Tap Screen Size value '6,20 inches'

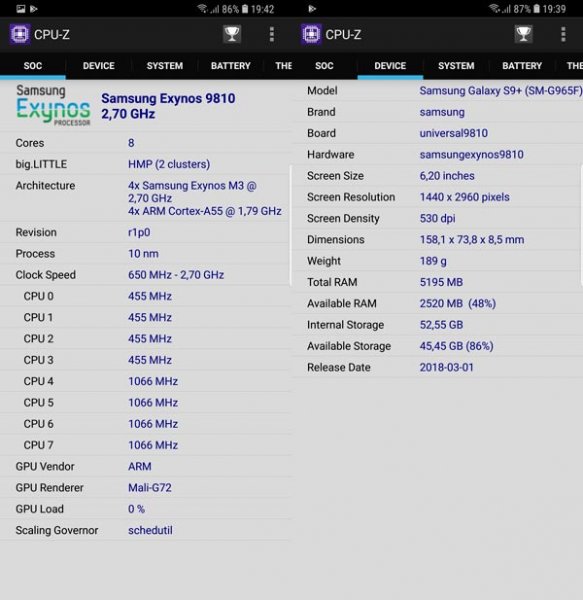(x=447, y=176)
